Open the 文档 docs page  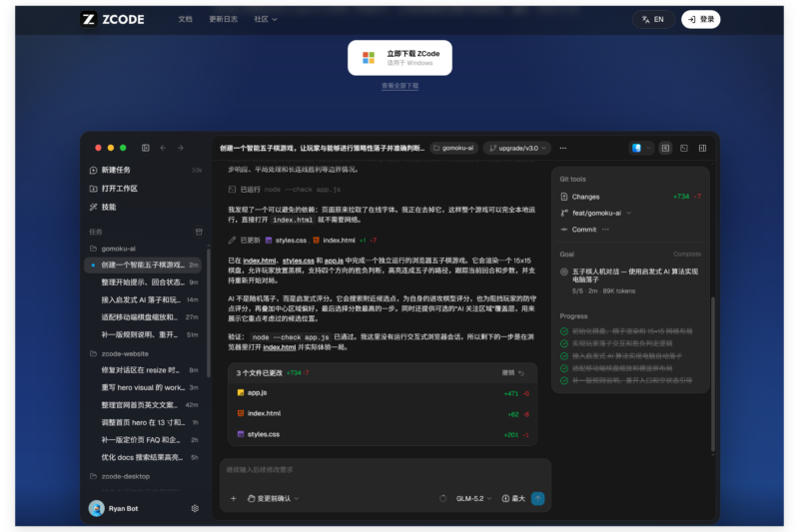point(185,19)
